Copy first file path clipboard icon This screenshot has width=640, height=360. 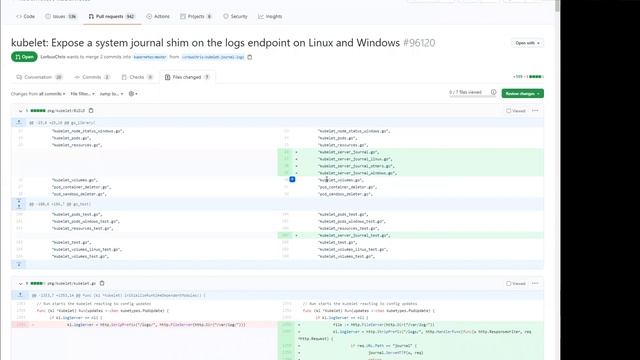point(91,111)
